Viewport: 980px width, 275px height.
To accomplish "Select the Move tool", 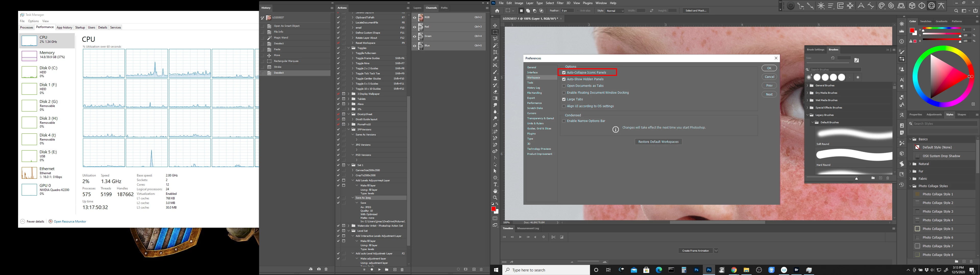I will click(495, 25).
